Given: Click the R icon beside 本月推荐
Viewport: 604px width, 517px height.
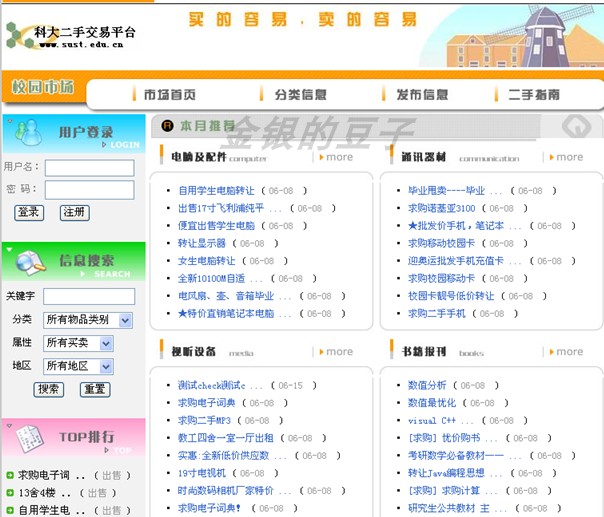Looking at the screenshot, I should tap(167, 126).
